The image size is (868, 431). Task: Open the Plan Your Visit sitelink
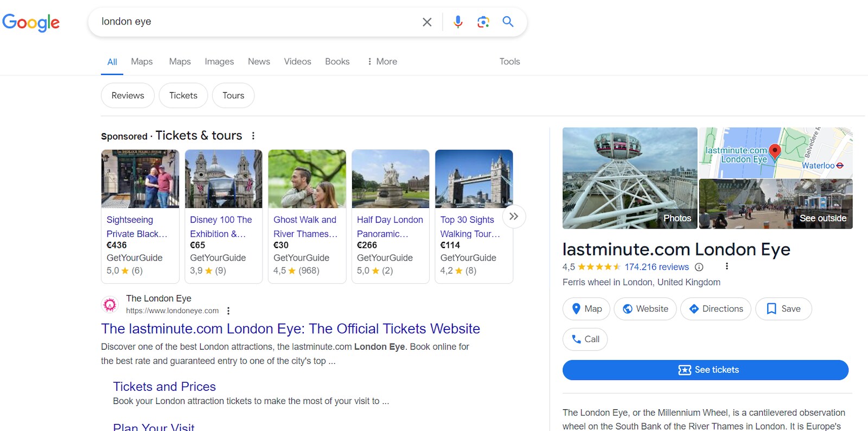tap(154, 427)
